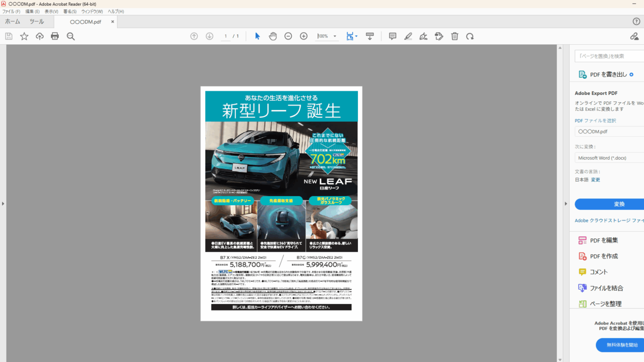This screenshot has height=362, width=644.
Task: Expand the left navigation pane
Action: point(3,204)
